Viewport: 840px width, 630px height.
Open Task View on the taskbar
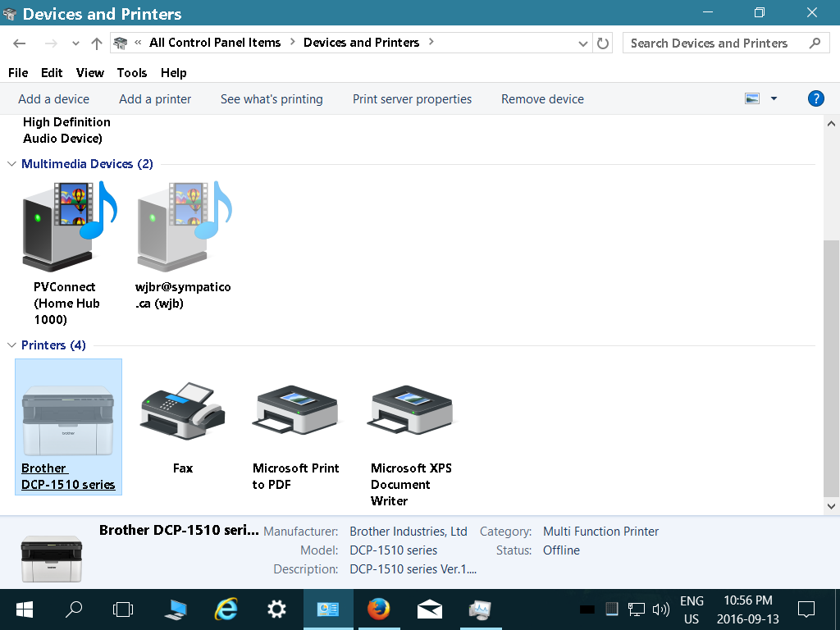(x=123, y=609)
